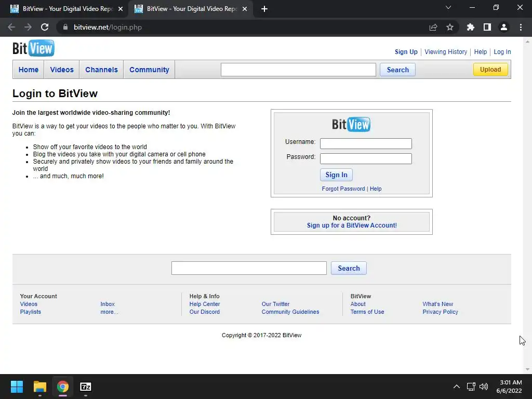Open the Help Center footer link

point(205,304)
